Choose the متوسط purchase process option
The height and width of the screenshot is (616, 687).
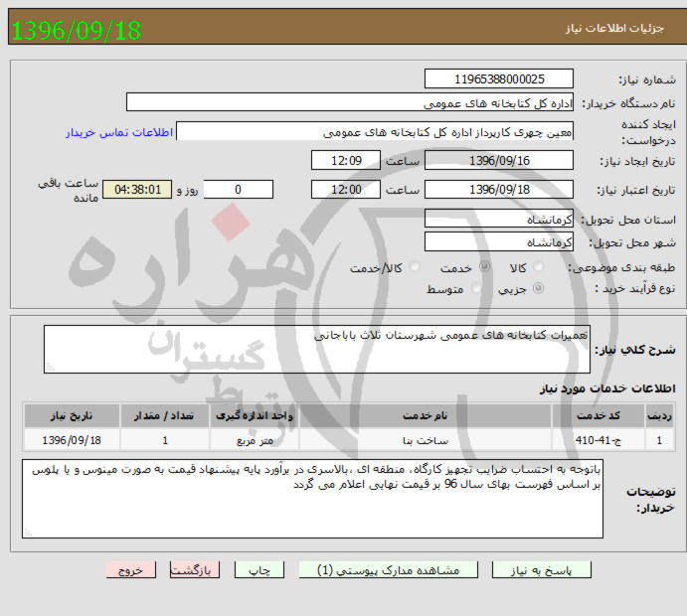click(476, 288)
